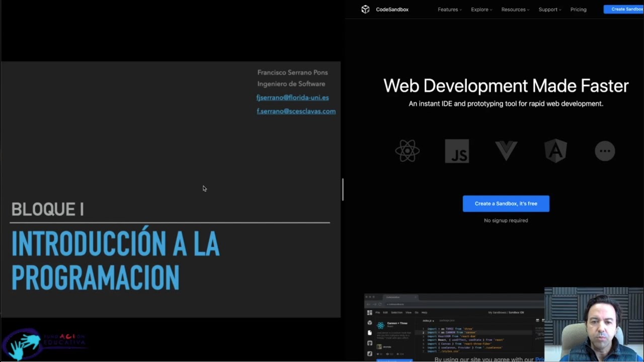Click the presenter webcam video overlay
This screenshot has height=362, width=644.
click(594, 324)
